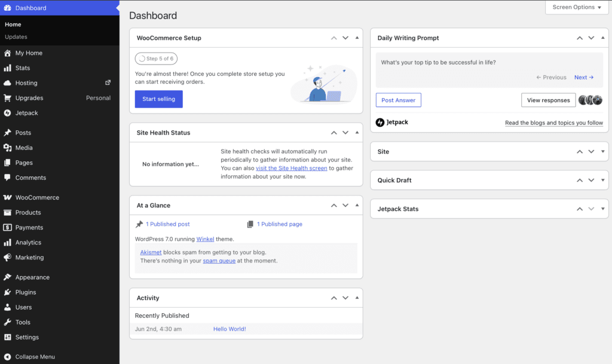This screenshot has height=364, width=612.
Task: Click the Jetpack logo in Daily Writing Prompt
Action: [x=392, y=122]
